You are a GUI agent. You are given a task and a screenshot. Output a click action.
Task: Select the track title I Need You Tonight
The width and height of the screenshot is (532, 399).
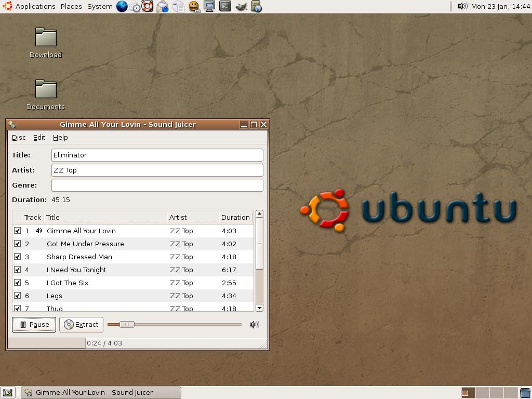(x=76, y=270)
